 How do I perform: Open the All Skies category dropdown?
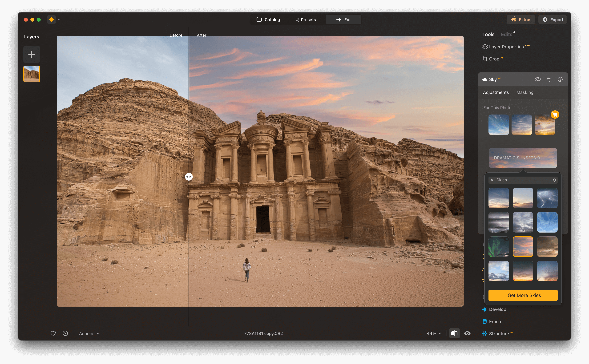(x=523, y=180)
